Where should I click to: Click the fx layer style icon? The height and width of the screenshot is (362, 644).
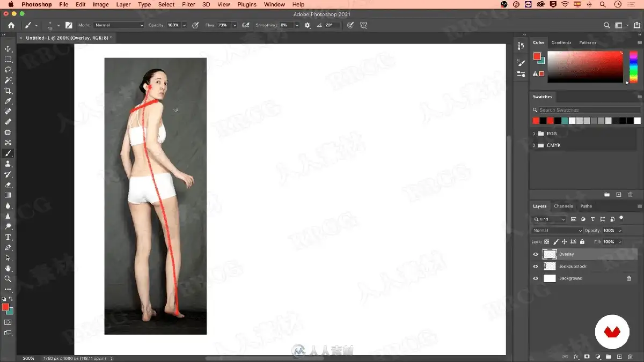pyautogui.click(x=576, y=356)
